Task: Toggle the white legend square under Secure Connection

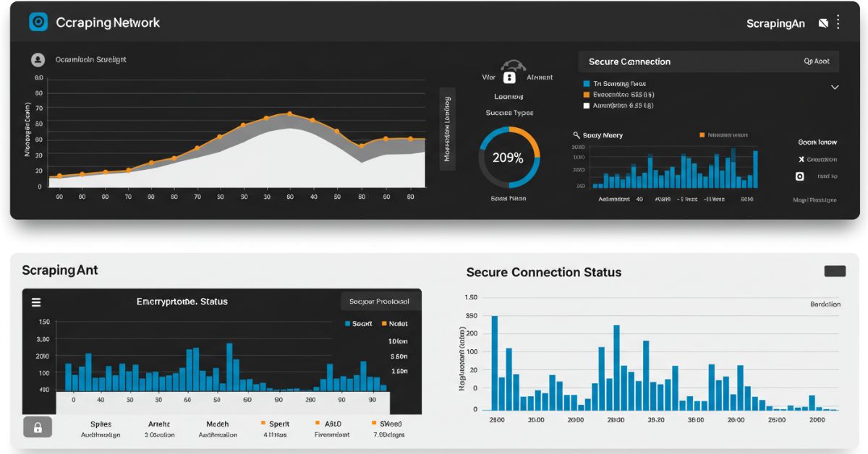Action: [587, 105]
